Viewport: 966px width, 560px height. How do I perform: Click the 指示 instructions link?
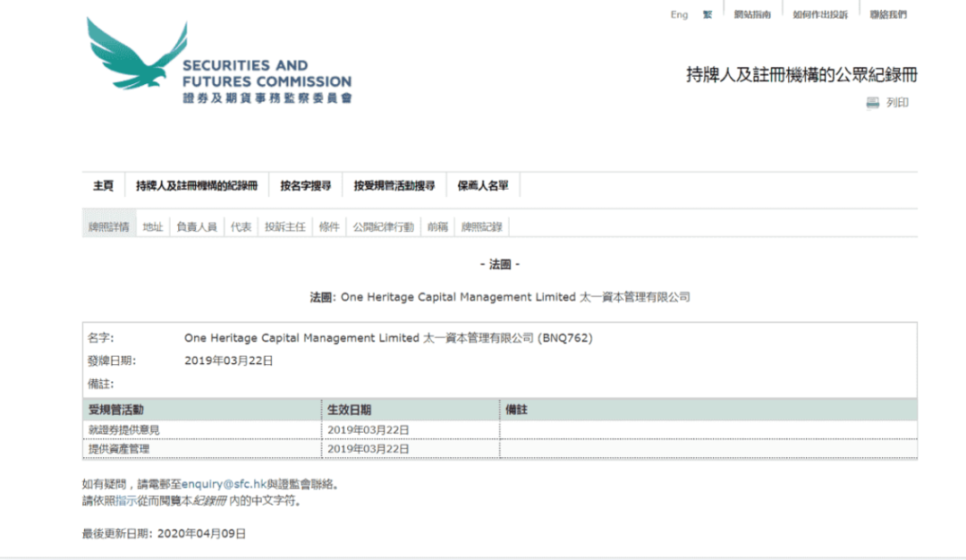[125, 501]
